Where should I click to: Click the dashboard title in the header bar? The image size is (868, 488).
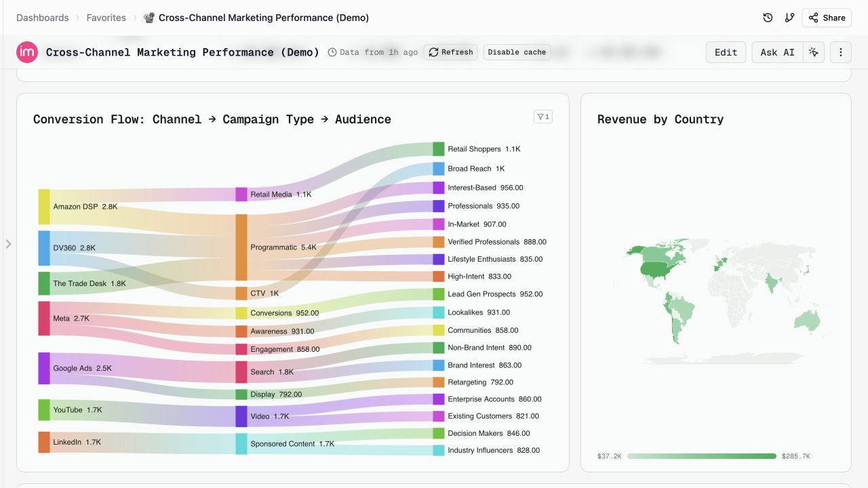(182, 52)
